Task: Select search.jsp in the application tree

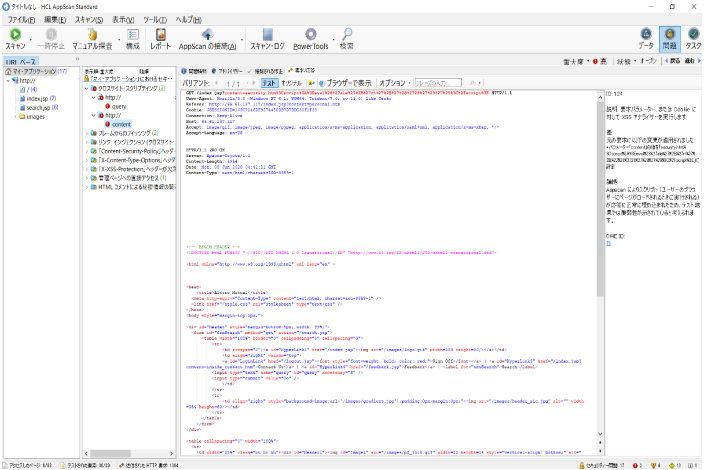Action: pos(39,108)
